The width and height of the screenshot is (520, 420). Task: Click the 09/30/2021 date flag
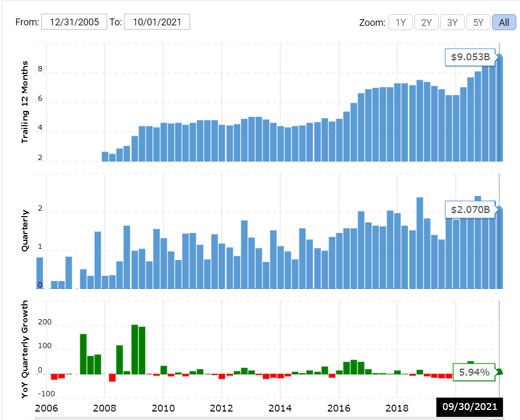tap(470, 407)
